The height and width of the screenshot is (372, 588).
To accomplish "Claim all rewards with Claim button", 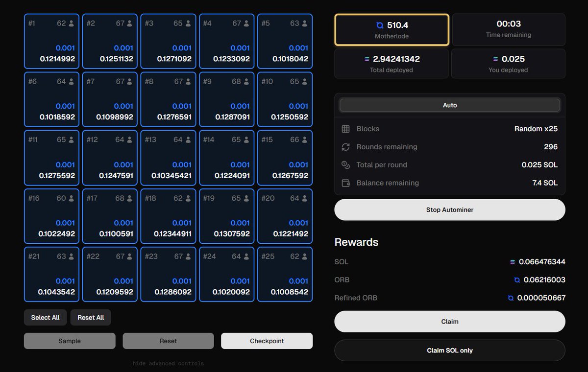I will pos(450,322).
